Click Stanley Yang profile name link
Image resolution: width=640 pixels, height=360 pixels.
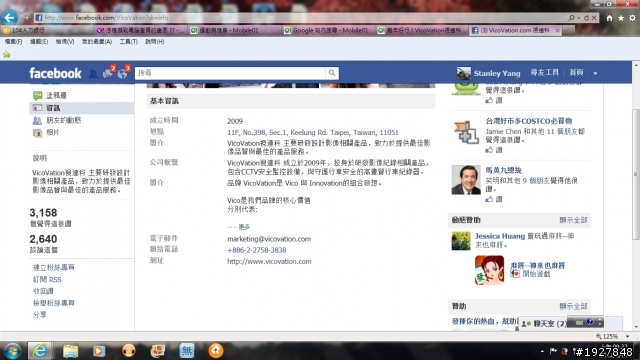point(497,73)
